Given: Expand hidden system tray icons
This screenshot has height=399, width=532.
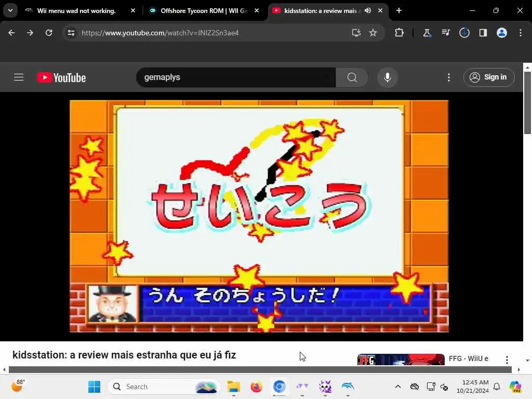Looking at the screenshot, I should [x=397, y=387].
